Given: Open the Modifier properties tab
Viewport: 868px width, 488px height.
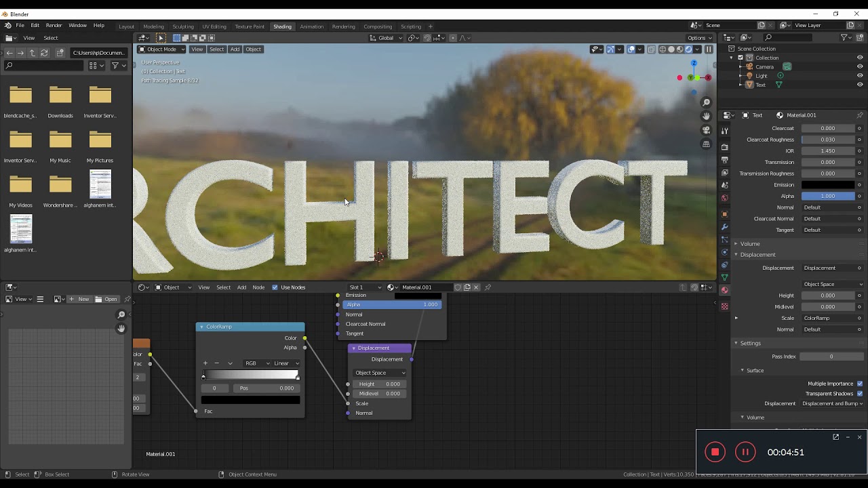Looking at the screenshot, I should 724,227.
